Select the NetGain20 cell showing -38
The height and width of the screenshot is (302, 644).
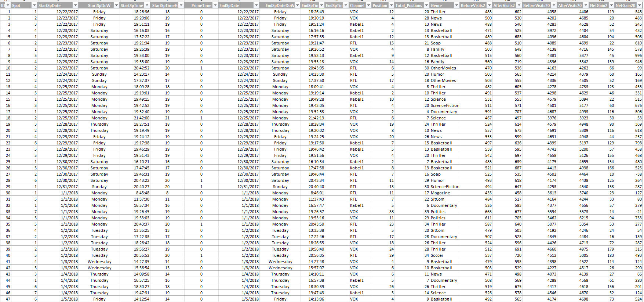pos(629,174)
